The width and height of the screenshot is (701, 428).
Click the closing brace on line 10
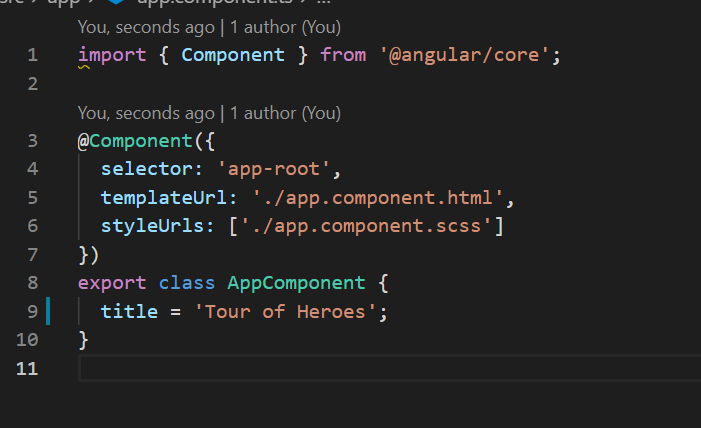point(84,340)
